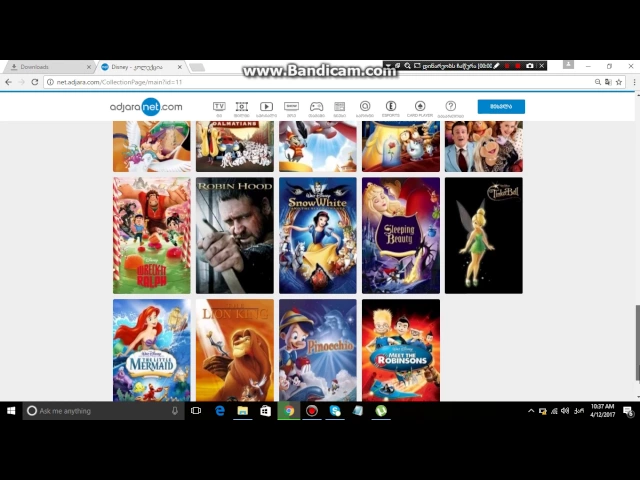
Task: Open the TV section icon
Action: (219, 107)
